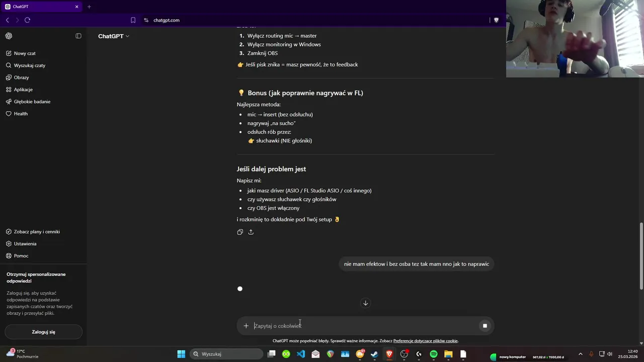644x362 pixels.
Task: Go back with the browser back arrow
Action: pos(7,20)
